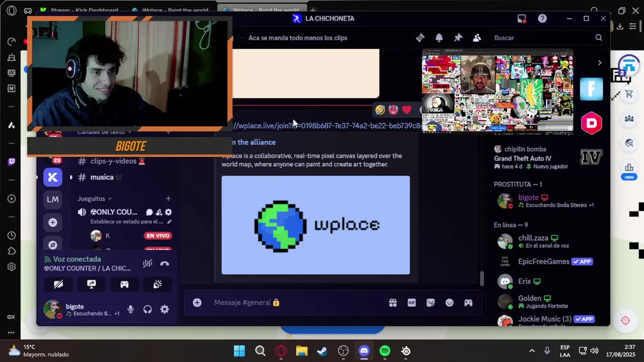Create channel in Jueguitos category
644x362 pixels.
[168, 199]
